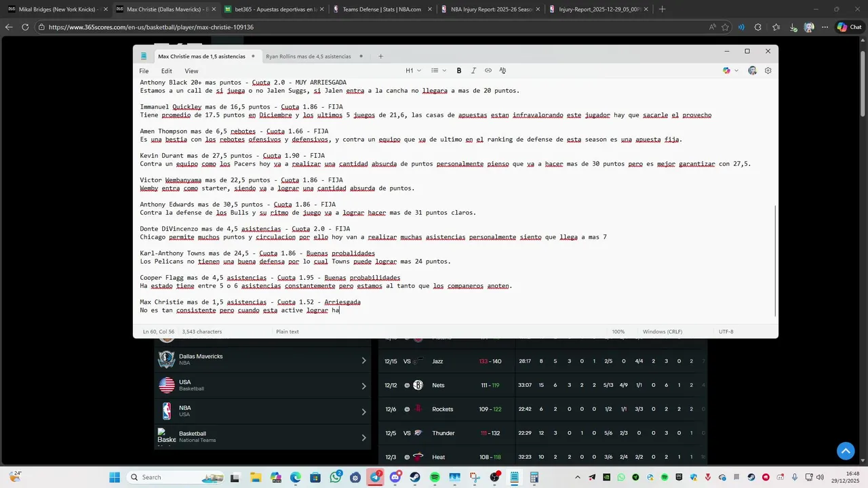Expand NBA USA row chevron
The width and height of the screenshot is (868, 488).
[x=363, y=412]
